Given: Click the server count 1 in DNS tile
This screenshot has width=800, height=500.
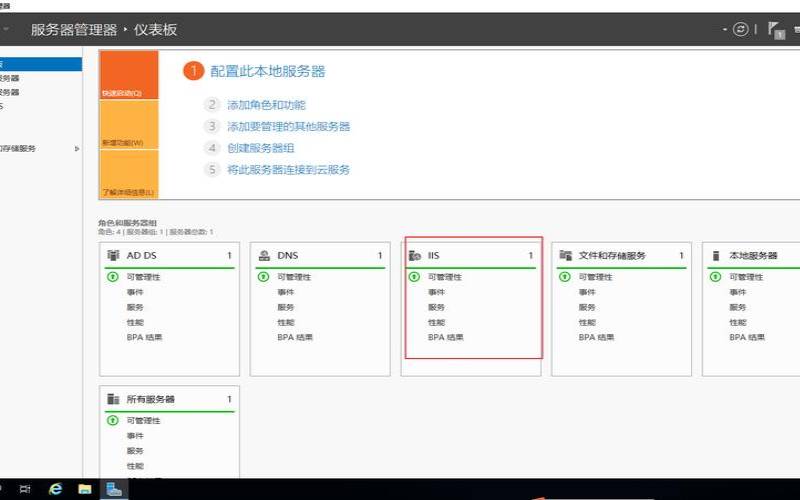Looking at the screenshot, I should point(380,255).
